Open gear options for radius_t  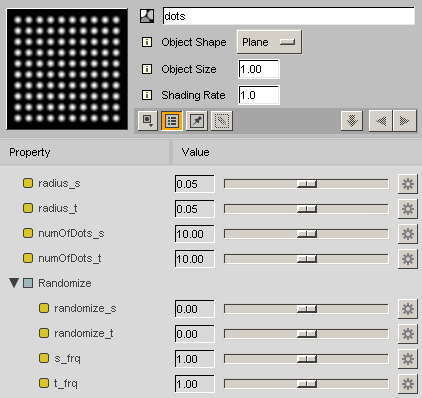(408, 209)
